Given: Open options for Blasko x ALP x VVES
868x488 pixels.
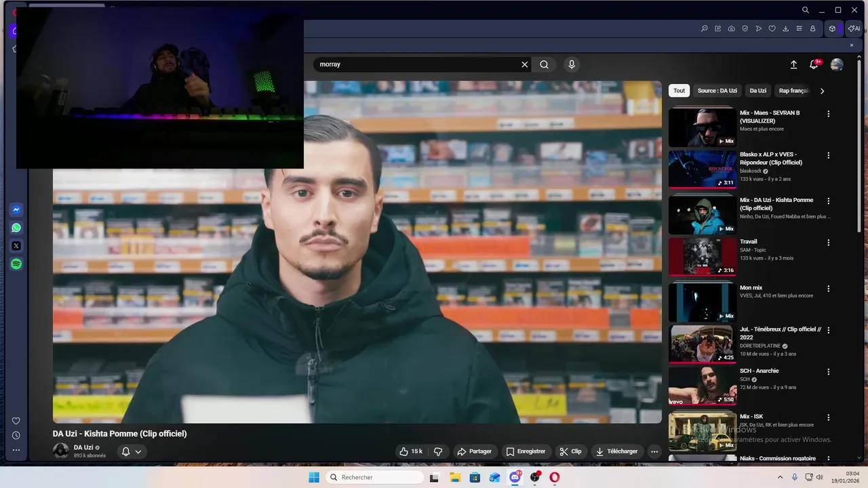Looking at the screenshot, I should (x=828, y=155).
